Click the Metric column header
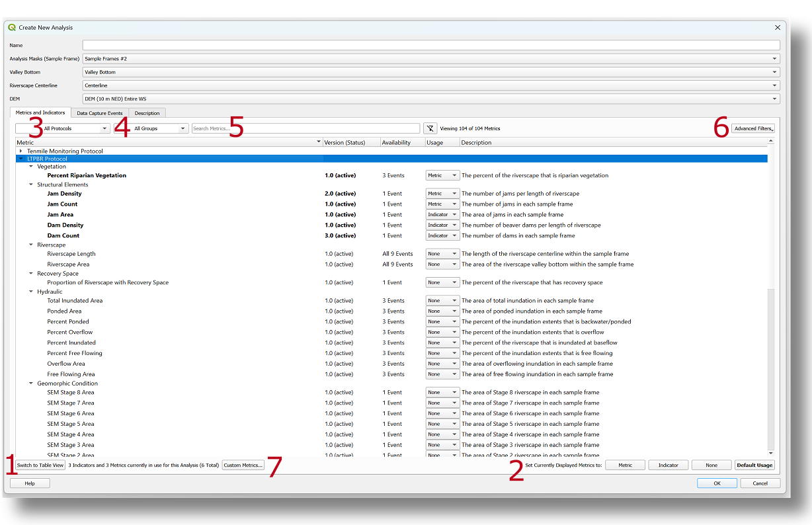 click(x=169, y=142)
